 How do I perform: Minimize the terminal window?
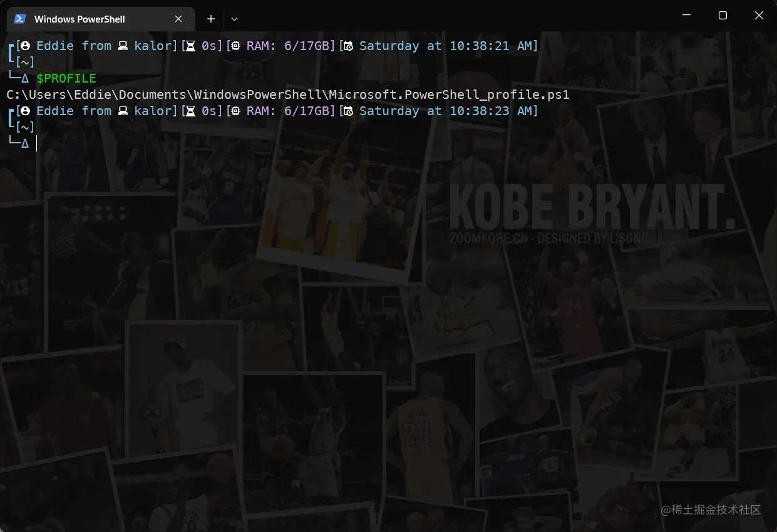pyautogui.click(x=686, y=16)
